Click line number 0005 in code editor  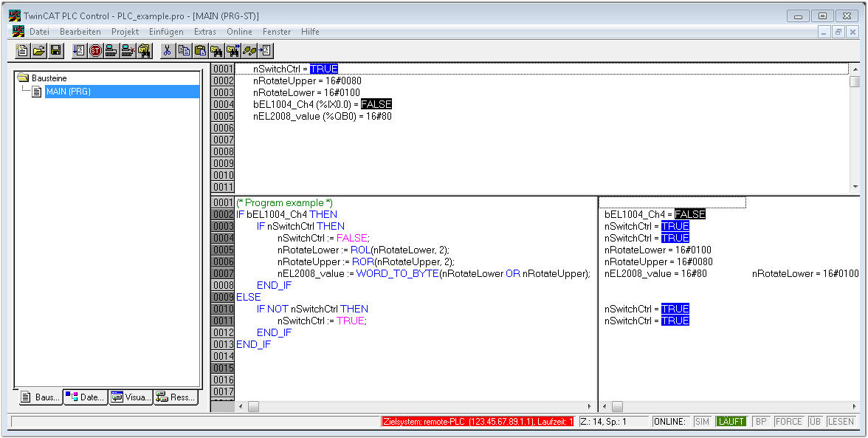[x=223, y=250]
